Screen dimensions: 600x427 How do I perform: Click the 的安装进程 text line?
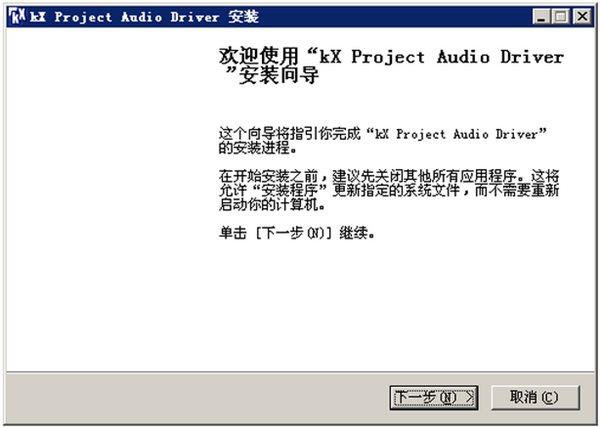point(258,148)
